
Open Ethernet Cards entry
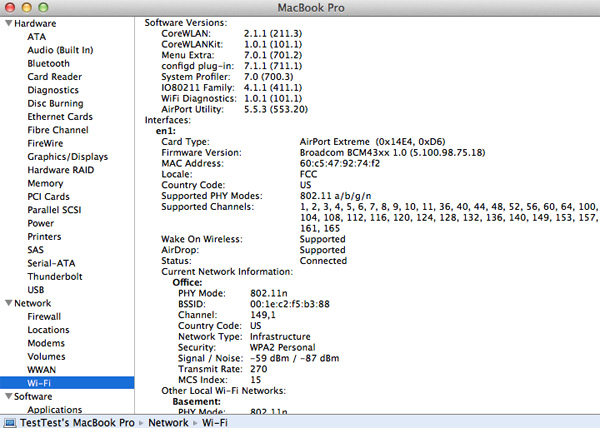[x=60, y=117]
